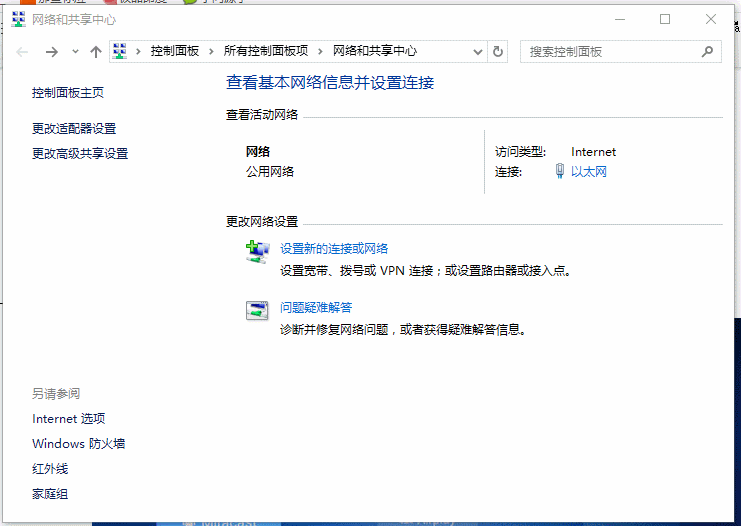Click the 设置新的连接或网络 icon
The image size is (741, 526).
257,251
